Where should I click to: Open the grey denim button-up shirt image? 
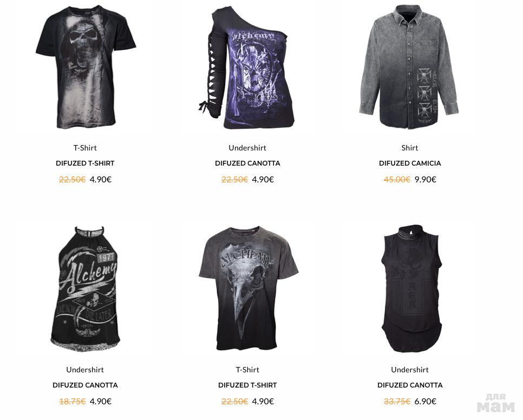coord(409,67)
